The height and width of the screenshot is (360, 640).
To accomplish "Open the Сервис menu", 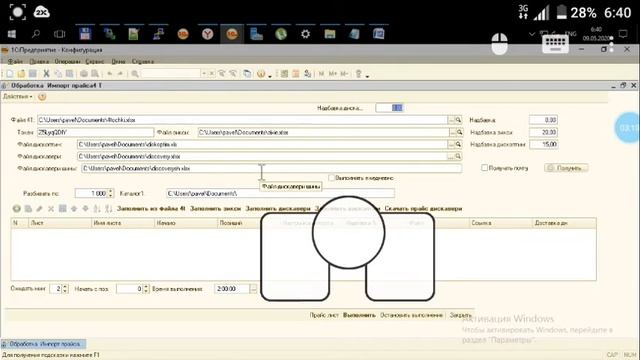I will point(95,61).
